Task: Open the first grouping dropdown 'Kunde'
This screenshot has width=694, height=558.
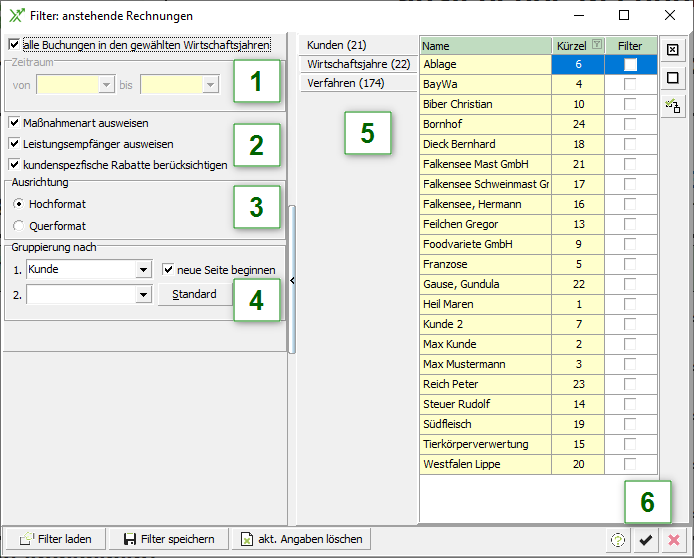Action: 143,270
